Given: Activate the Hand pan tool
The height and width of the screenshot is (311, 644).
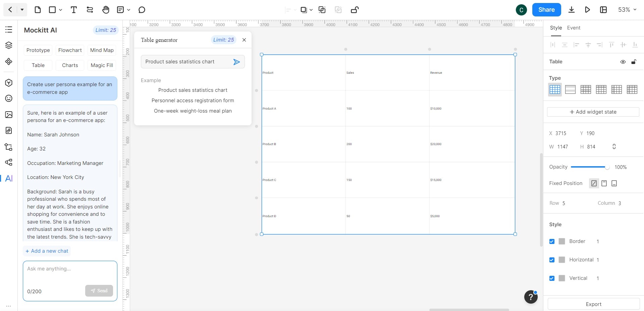Looking at the screenshot, I should pyautogui.click(x=106, y=10).
